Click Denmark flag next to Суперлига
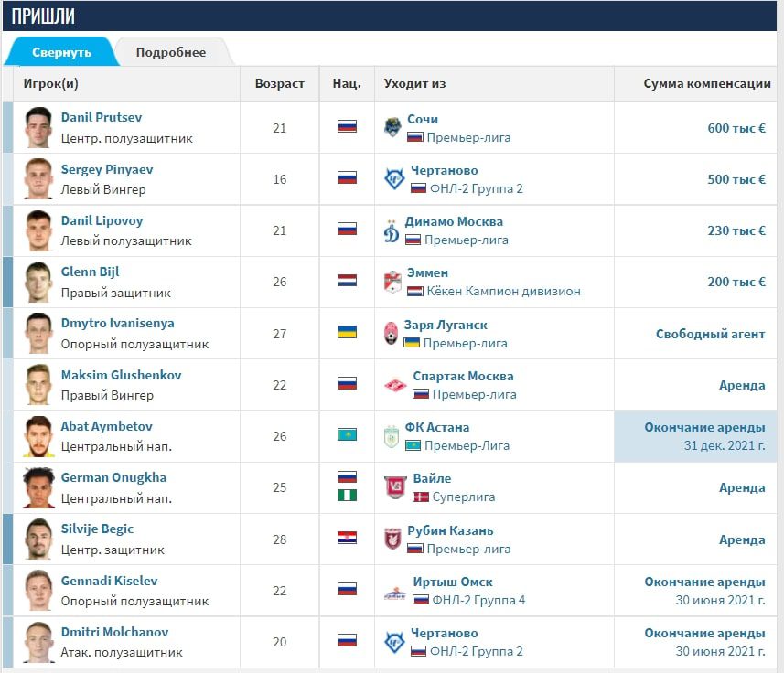The image size is (784, 673). coord(421,497)
